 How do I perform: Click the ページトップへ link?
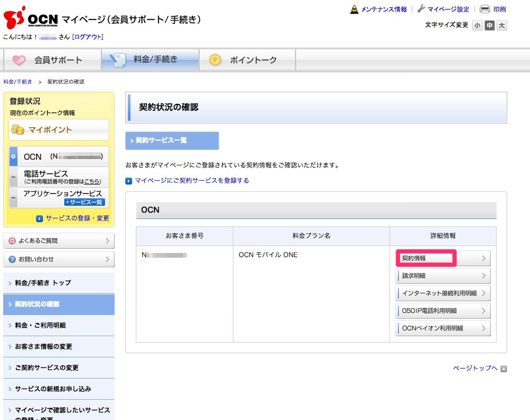coord(475,369)
